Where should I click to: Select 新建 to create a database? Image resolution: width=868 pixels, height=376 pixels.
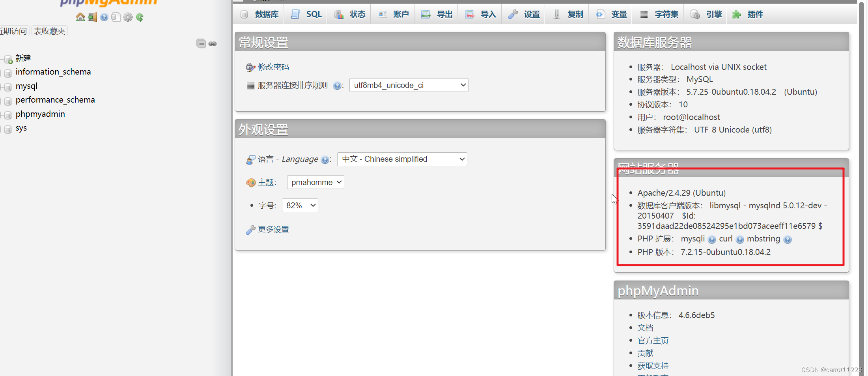pyautogui.click(x=23, y=58)
